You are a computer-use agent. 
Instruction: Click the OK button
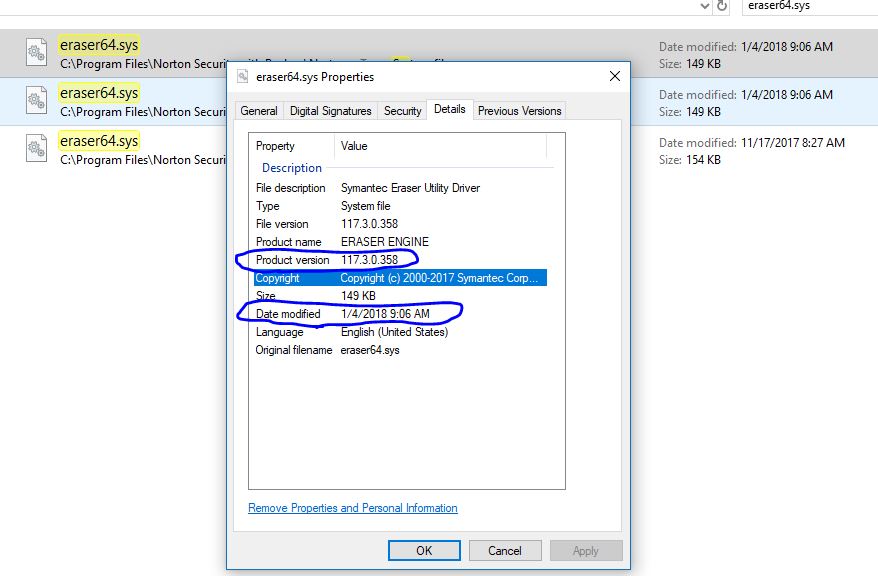click(x=424, y=550)
